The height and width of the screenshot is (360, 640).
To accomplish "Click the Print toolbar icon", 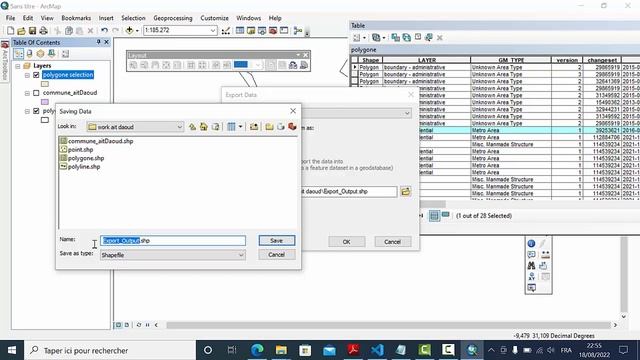I will click(43, 31).
